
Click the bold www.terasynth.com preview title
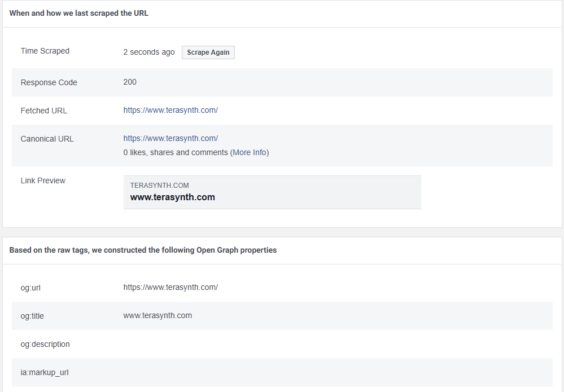172,197
